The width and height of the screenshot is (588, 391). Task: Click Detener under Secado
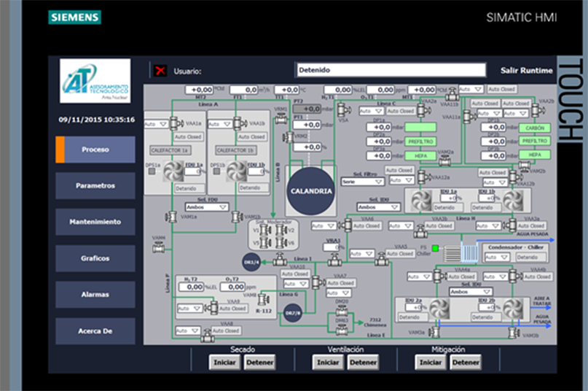point(260,363)
